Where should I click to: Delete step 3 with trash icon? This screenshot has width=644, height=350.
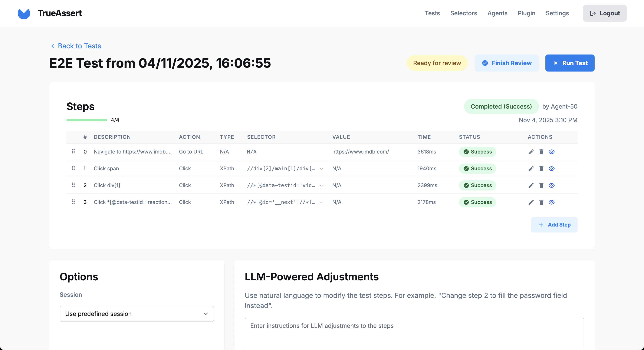point(541,202)
